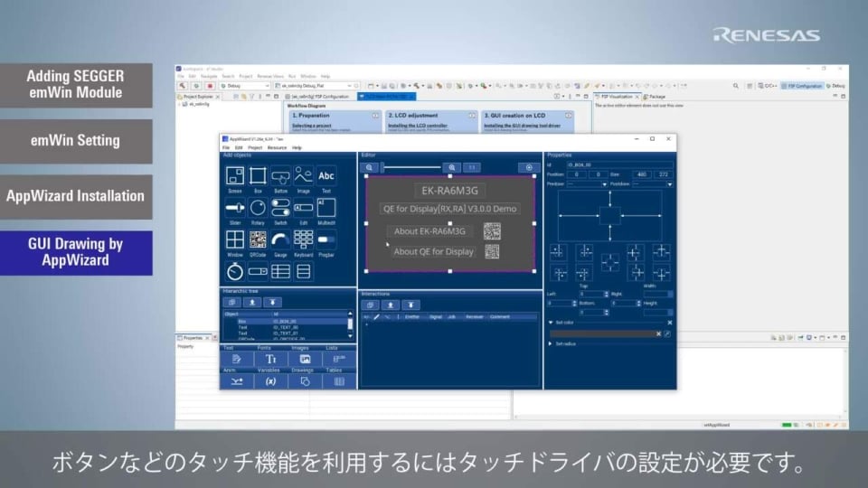Collapse the Set color section
Screen dimensions: 868x488
pyautogui.click(x=552, y=323)
